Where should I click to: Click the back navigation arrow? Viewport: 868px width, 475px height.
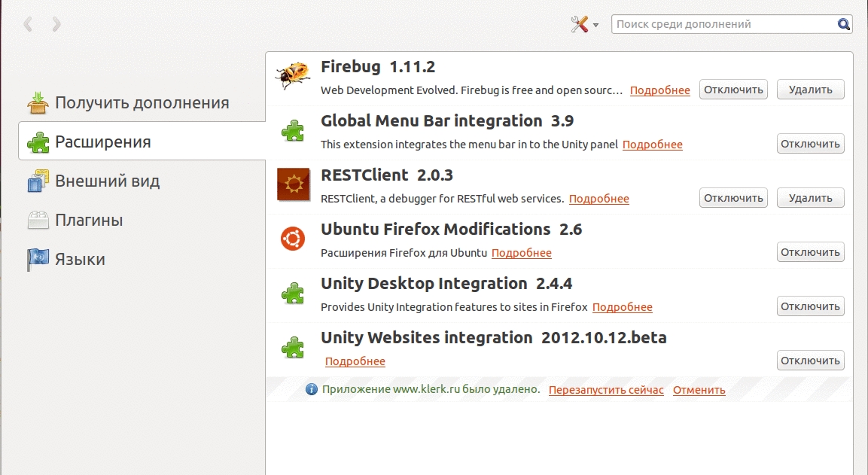tap(29, 24)
